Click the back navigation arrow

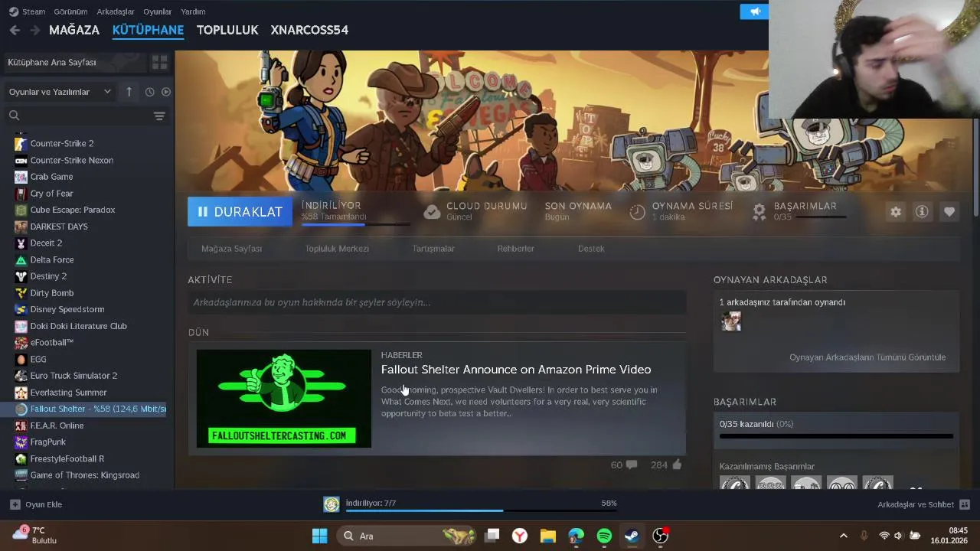[15, 30]
